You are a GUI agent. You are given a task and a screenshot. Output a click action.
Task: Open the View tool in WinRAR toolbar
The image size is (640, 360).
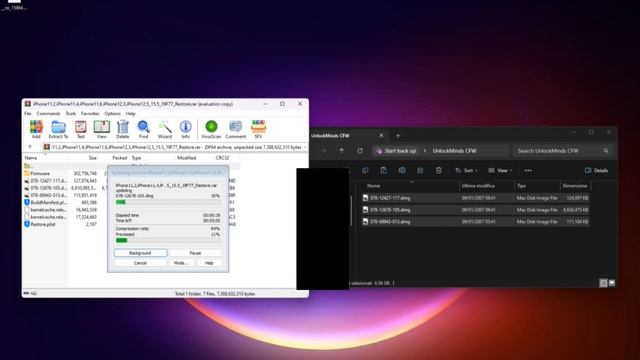[102, 129]
